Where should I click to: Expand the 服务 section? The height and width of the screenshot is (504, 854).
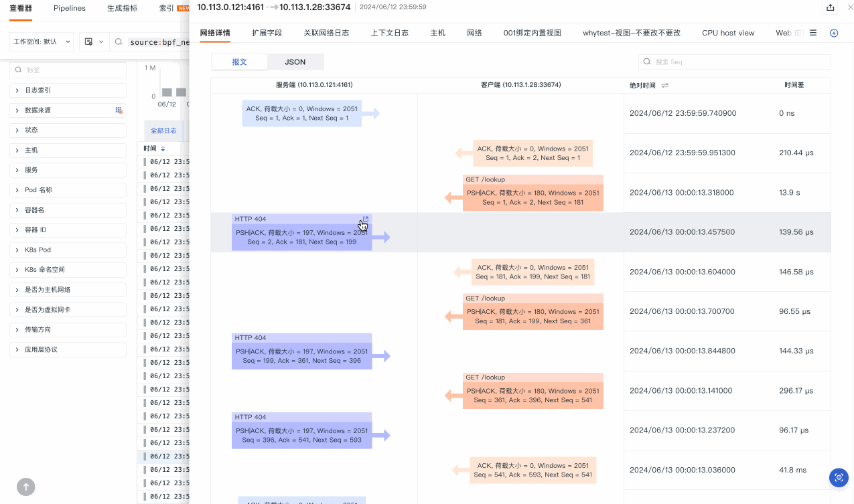click(68, 170)
